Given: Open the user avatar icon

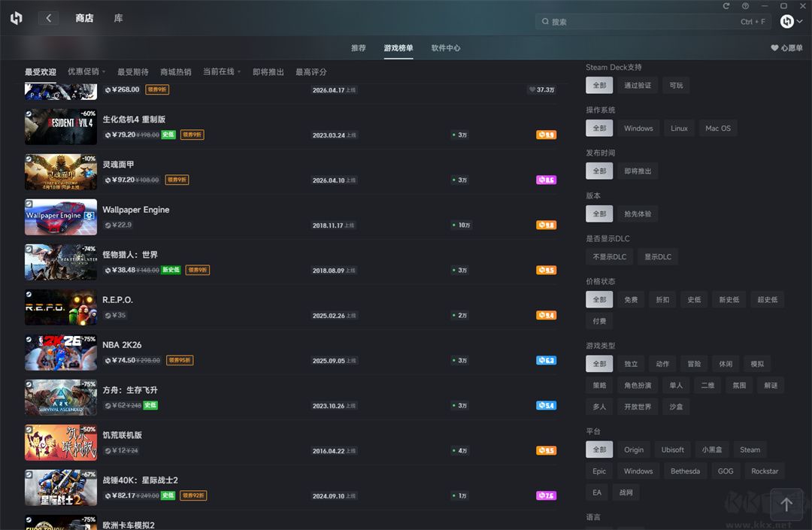Looking at the screenshot, I should coord(787,21).
